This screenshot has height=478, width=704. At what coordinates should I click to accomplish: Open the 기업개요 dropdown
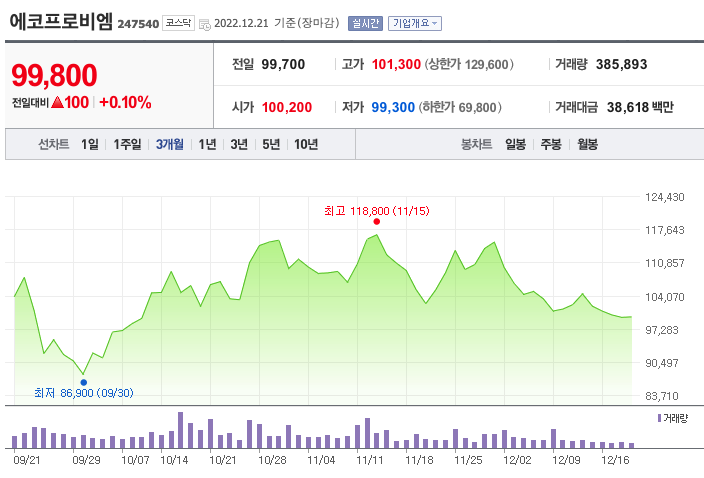tap(415, 23)
